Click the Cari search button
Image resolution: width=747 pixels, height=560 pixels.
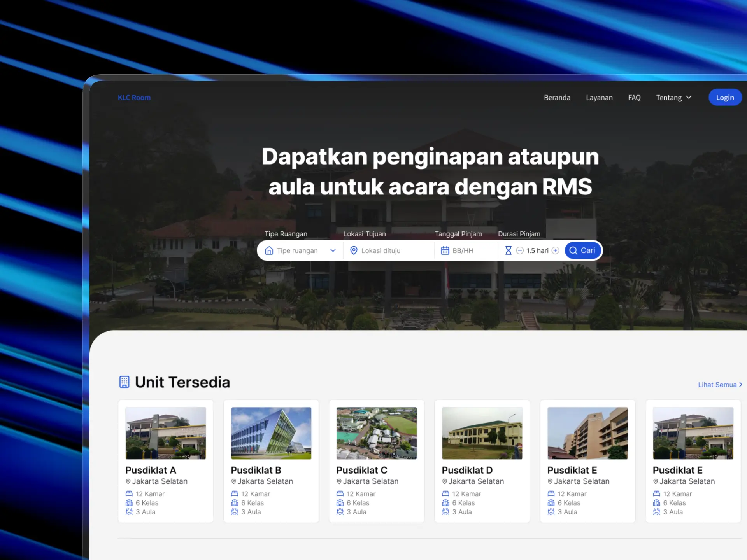(582, 250)
